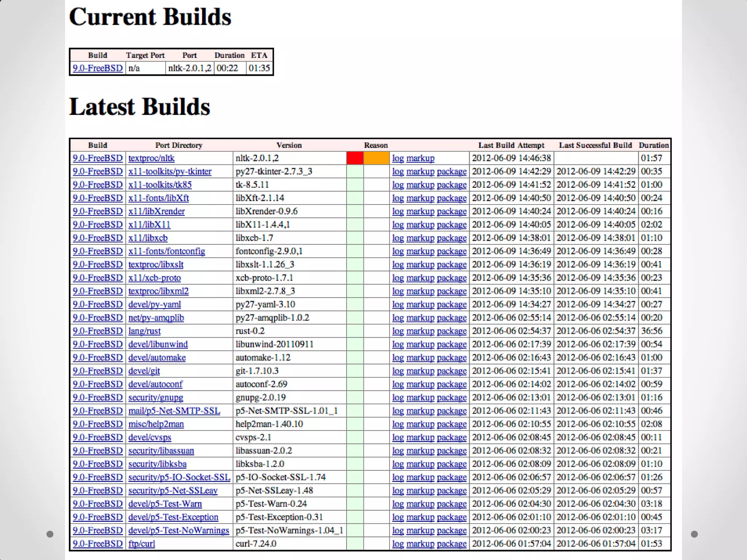Open the lang/rust port link
Screen dimensions: 747x560
pos(144,331)
